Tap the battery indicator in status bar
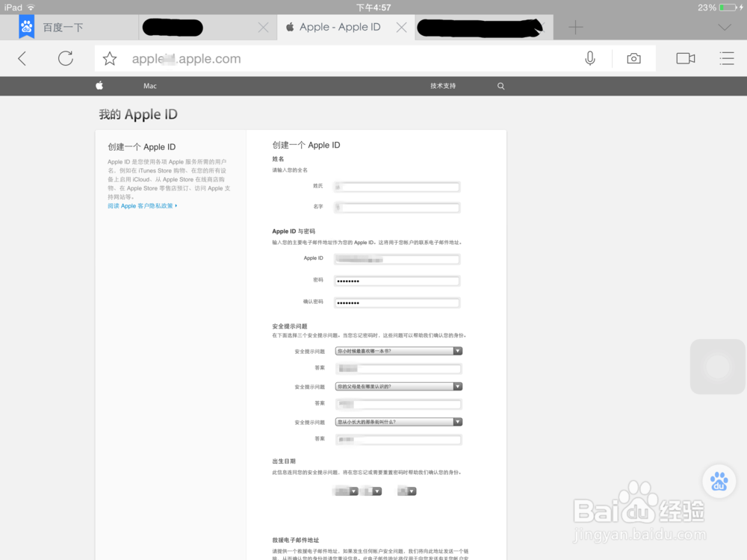 click(x=728, y=7)
